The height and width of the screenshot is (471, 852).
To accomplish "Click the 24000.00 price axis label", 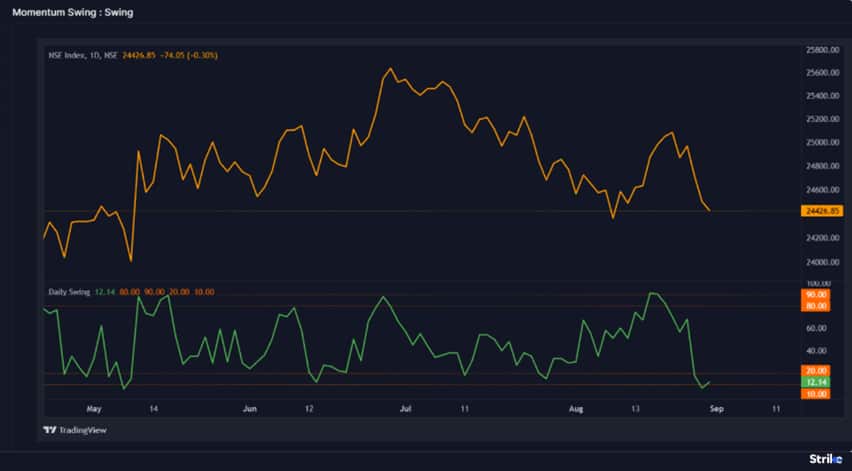I will click(821, 262).
